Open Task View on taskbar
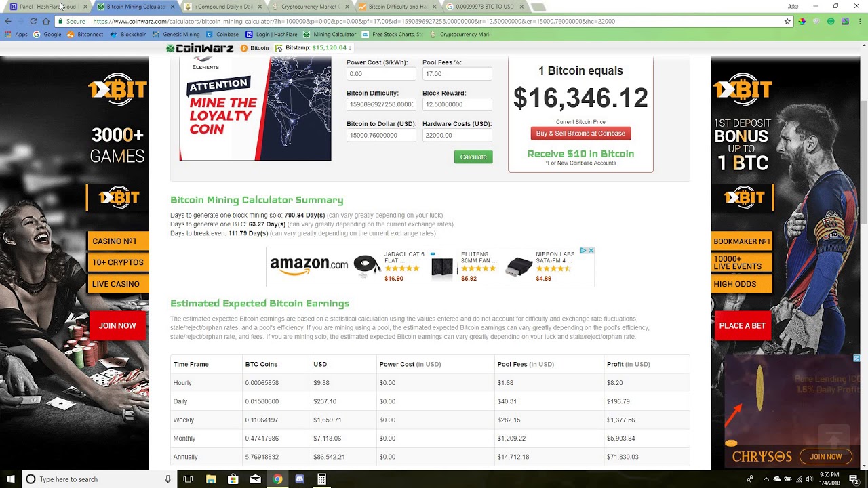 188,479
